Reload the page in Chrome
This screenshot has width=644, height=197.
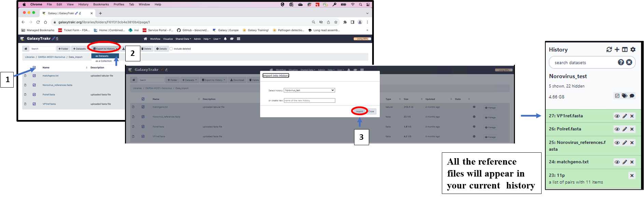38,22
